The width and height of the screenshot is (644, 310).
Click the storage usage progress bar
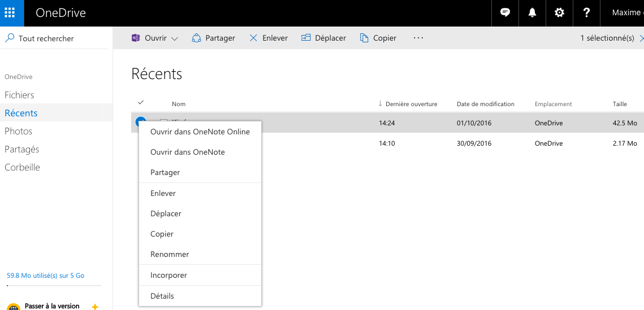pyautogui.click(x=54, y=285)
